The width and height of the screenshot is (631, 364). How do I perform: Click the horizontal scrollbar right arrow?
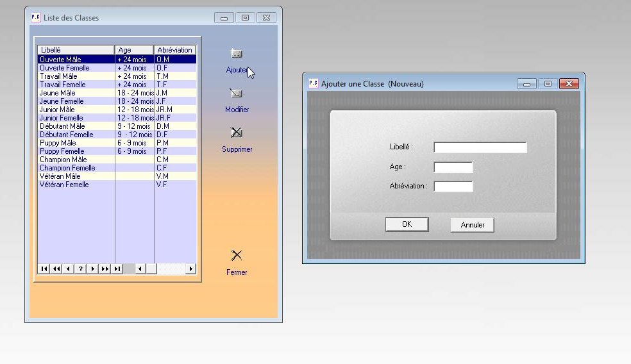[x=190, y=269]
